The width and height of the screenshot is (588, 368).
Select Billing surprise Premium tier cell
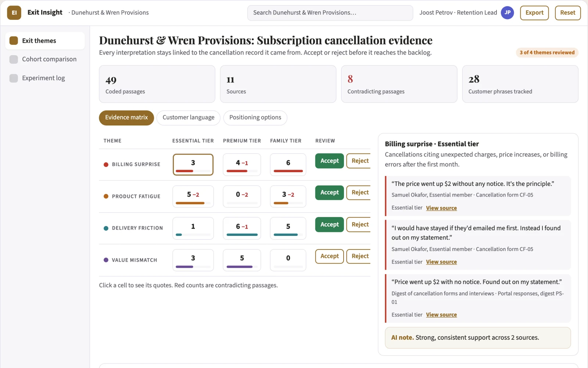click(242, 164)
